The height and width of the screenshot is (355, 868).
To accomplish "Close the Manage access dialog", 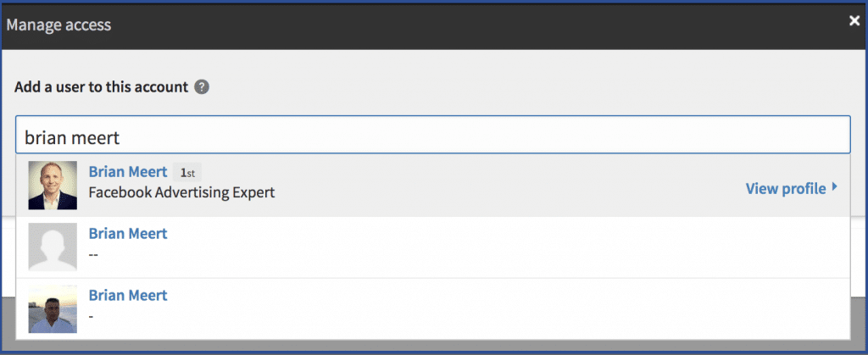I will coord(854,21).
